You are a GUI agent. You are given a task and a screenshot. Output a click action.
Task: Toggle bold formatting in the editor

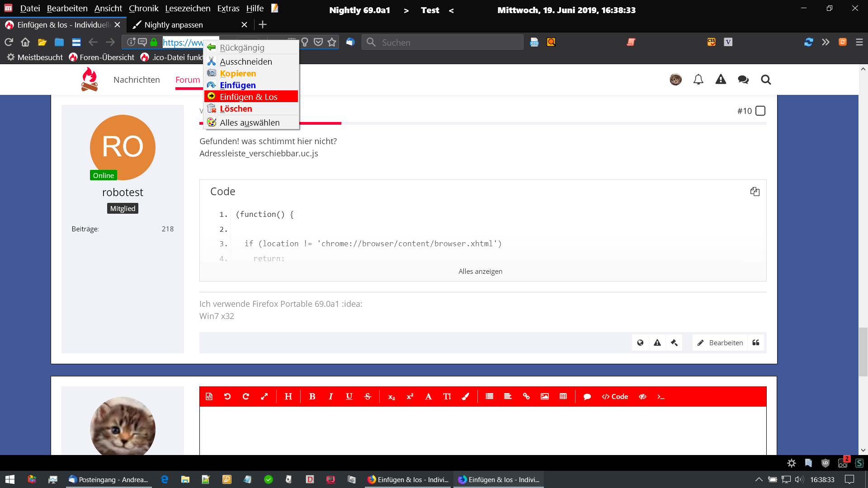[312, 396]
